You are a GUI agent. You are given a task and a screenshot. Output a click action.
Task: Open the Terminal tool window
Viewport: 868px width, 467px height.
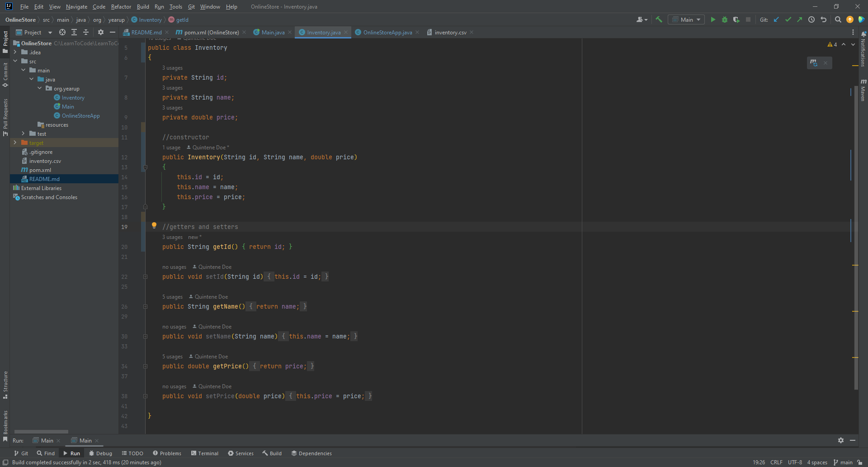204,453
